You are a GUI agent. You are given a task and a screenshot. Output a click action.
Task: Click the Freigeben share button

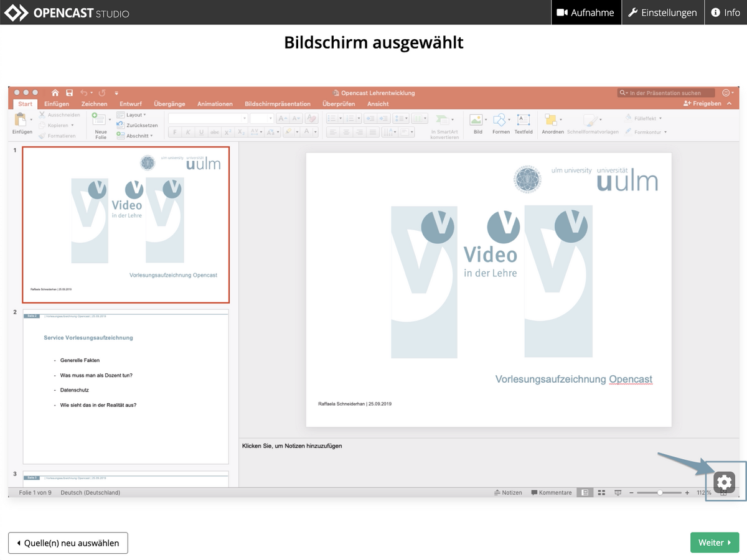tap(703, 104)
